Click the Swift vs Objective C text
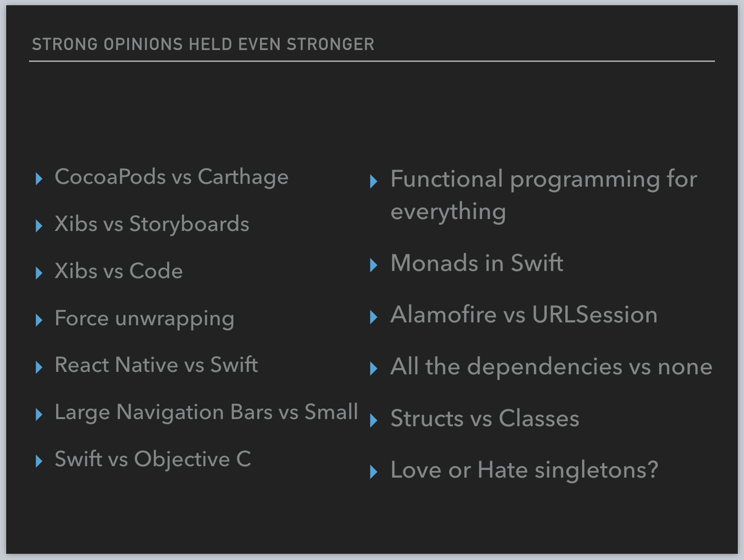Screen dimensions: 744x560 152,460
